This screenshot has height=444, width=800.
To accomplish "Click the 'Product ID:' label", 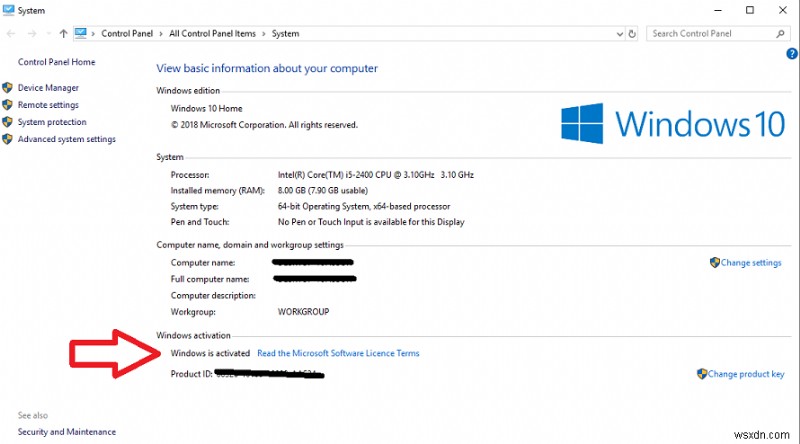I will [x=191, y=374].
